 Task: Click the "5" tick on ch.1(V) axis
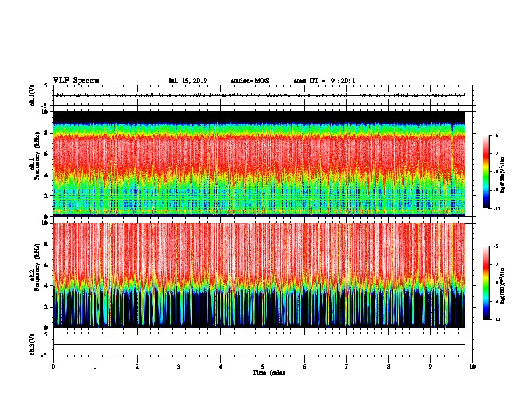[46, 85]
